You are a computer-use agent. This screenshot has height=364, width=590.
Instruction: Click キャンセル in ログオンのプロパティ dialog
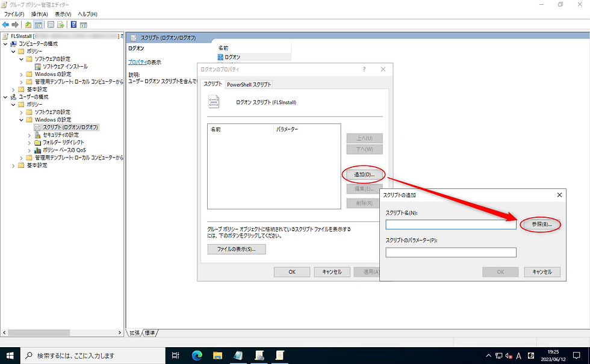tap(332, 271)
